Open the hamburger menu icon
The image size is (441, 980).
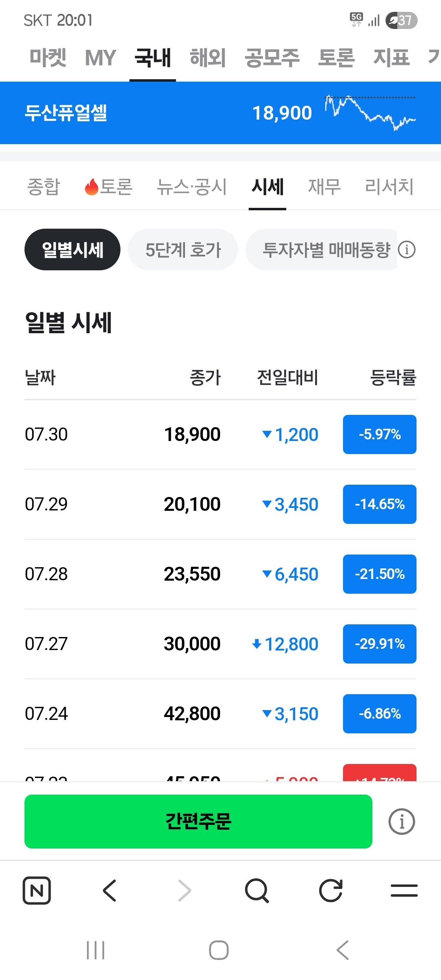coord(404,891)
